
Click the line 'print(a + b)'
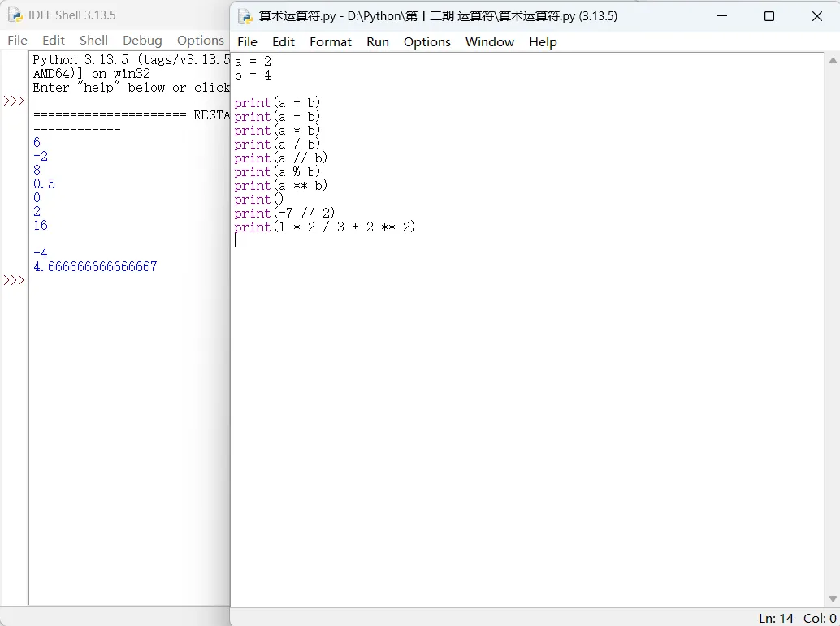(277, 102)
